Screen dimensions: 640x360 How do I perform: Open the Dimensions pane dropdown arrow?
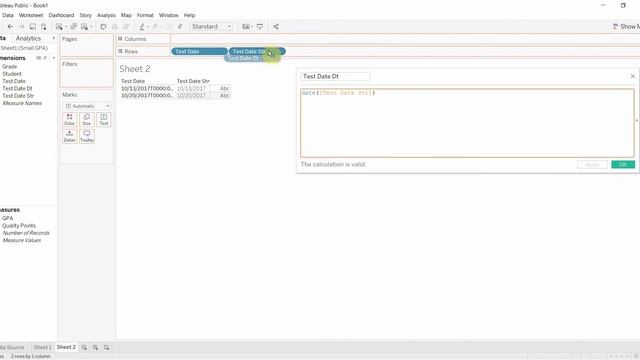(x=53, y=58)
